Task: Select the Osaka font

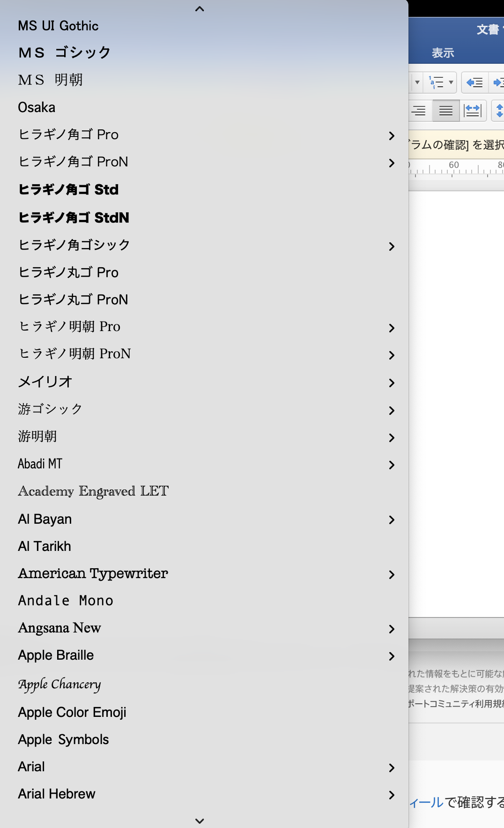Action: click(204, 107)
